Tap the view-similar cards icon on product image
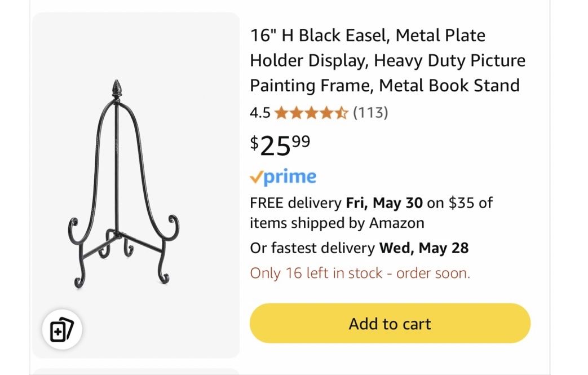 click(62, 330)
